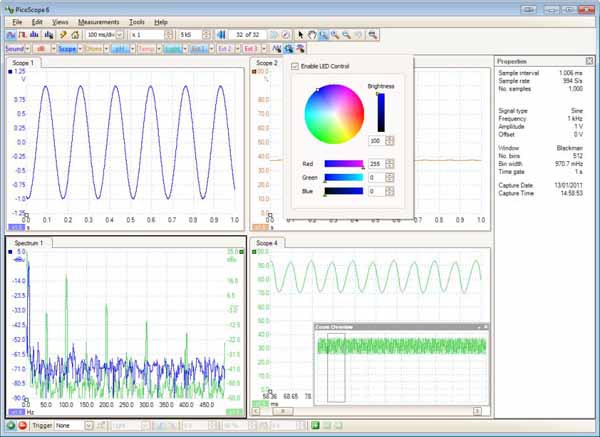Switch to Spectrum mode icon
Screen dimensions: 600x437
click(34, 35)
